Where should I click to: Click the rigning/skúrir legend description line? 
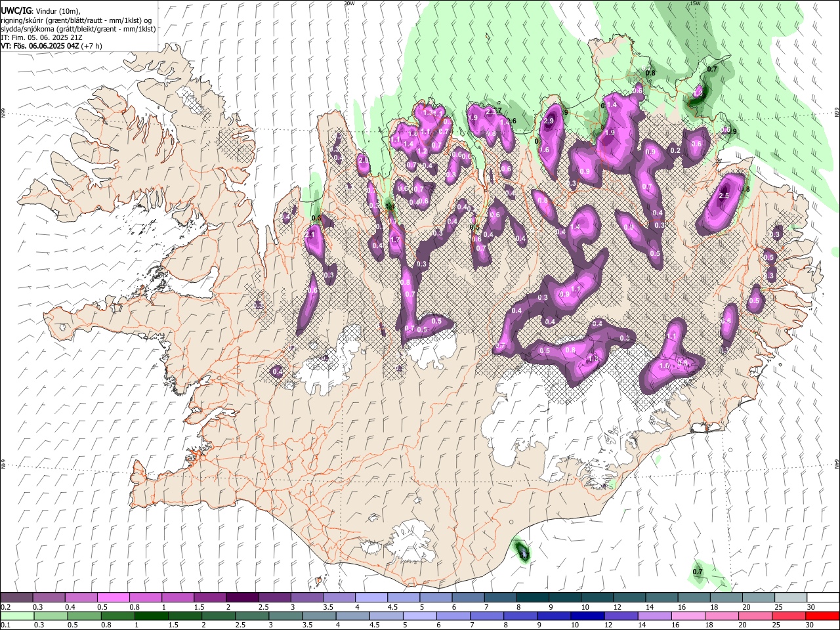(76, 20)
